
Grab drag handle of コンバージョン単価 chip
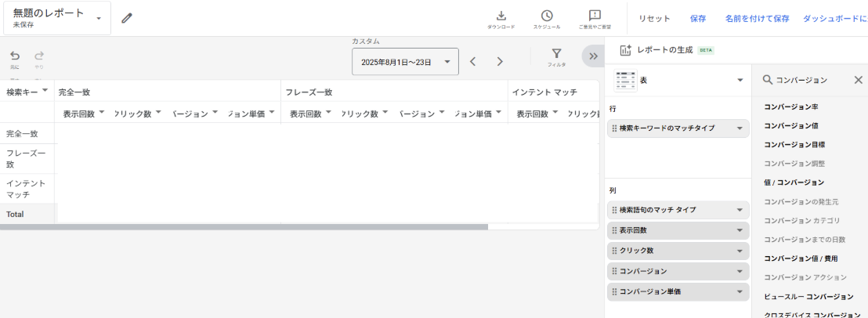(x=614, y=292)
